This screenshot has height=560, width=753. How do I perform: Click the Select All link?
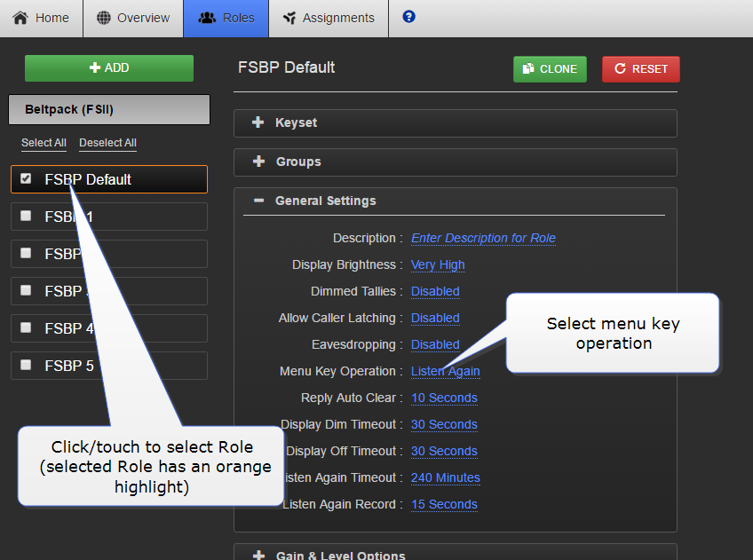pos(44,144)
